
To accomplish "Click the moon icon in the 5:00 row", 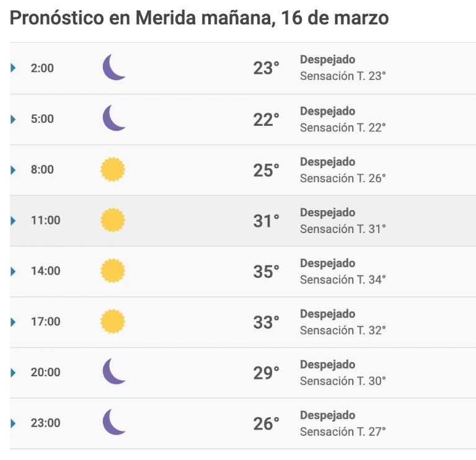I will [x=114, y=118].
